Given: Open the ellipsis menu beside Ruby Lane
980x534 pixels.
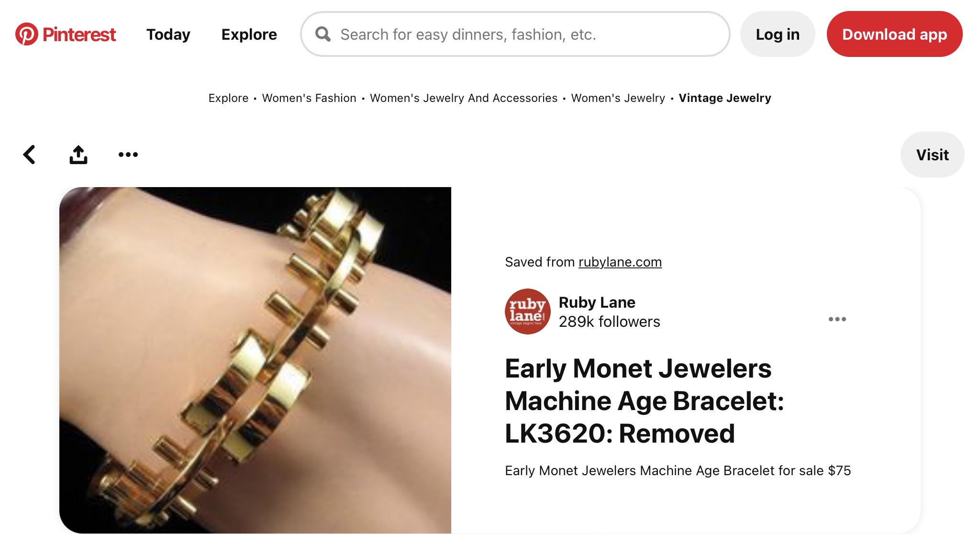Looking at the screenshot, I should pyautogui.click(x=837, y=319).
